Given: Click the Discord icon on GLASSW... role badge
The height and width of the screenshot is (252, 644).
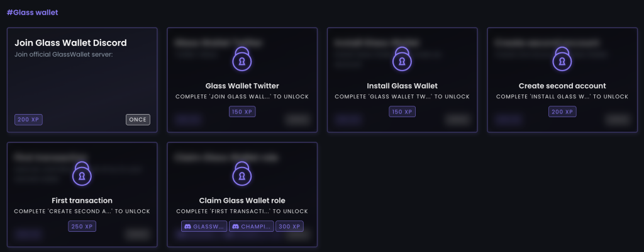Looking at the screenshot, I should coord(187,226).
